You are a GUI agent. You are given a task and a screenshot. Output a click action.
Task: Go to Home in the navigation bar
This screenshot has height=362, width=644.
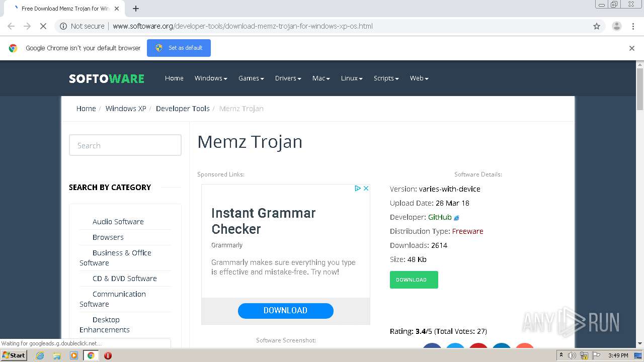pos(174,78)
